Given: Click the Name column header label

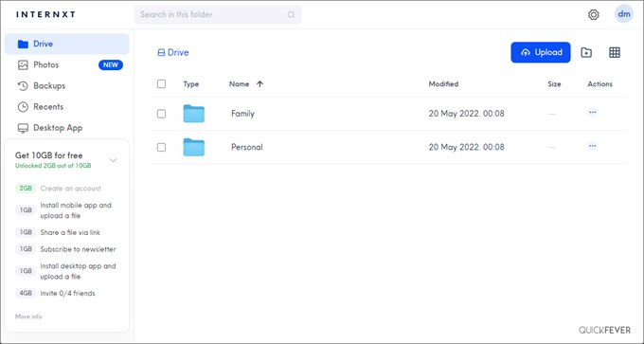Looking at the screenshot, I should [239, 83].
